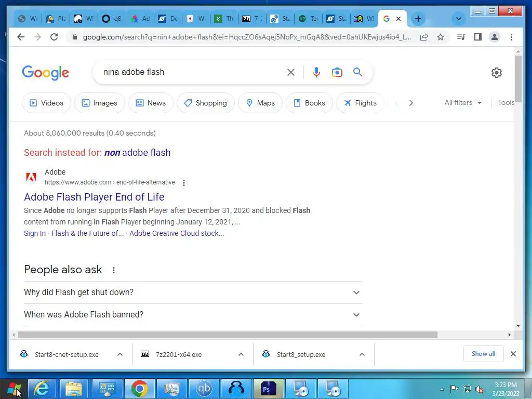Viewport: 532px width, 399px height.
Task: Open the Chrome three-dot menu
Action: coord(511,37)
